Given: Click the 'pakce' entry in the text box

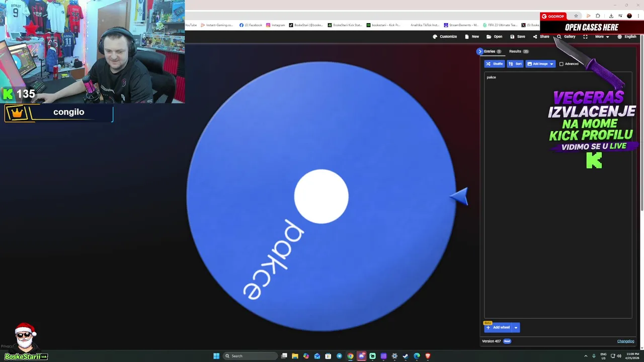Looking at the screenshot, I should (491, 77).
